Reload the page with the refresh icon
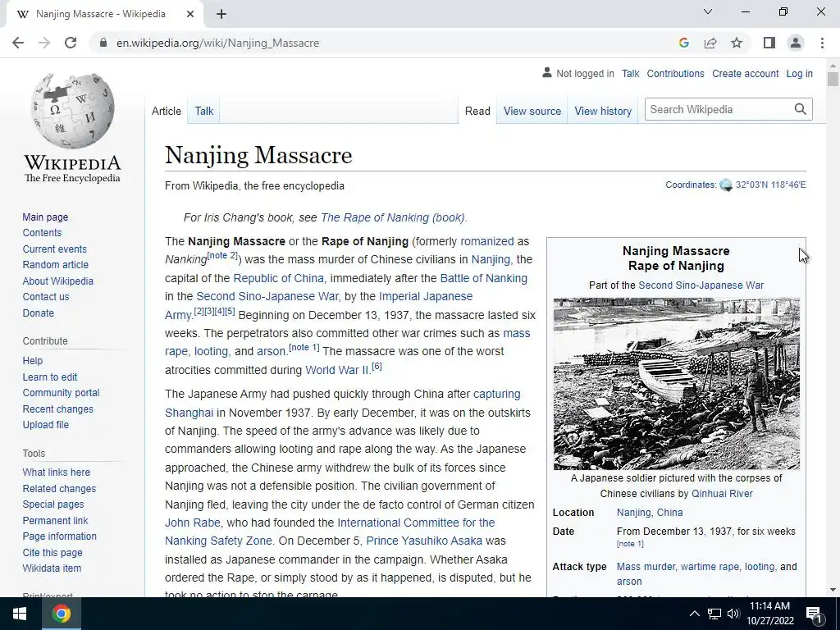840x630 pixels. click(x=71, y=43)
